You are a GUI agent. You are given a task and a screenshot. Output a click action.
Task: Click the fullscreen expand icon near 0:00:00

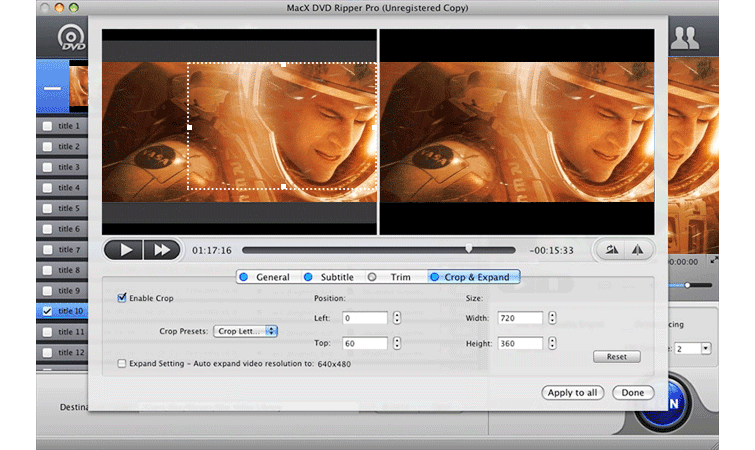[x=714, y=260]
